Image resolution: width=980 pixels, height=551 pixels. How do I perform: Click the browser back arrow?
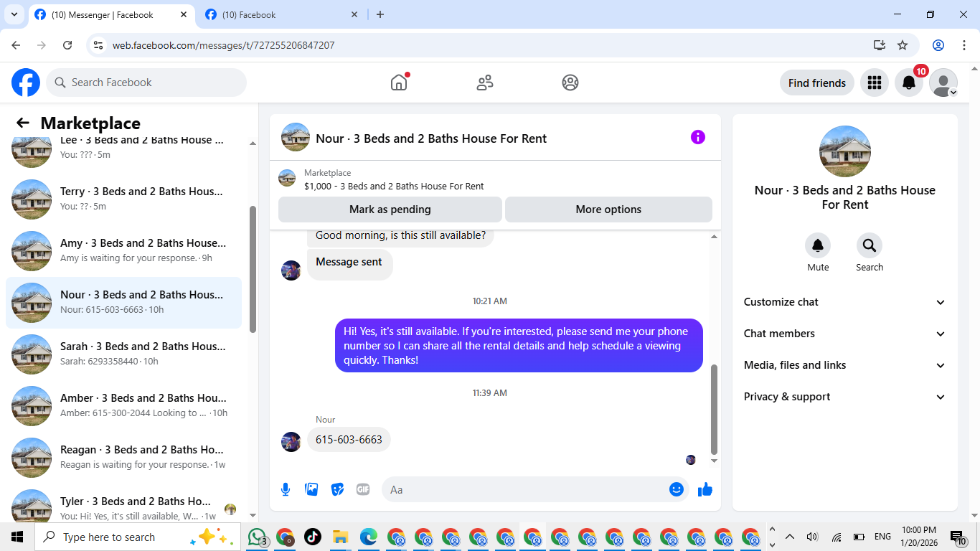click(16, 45)
